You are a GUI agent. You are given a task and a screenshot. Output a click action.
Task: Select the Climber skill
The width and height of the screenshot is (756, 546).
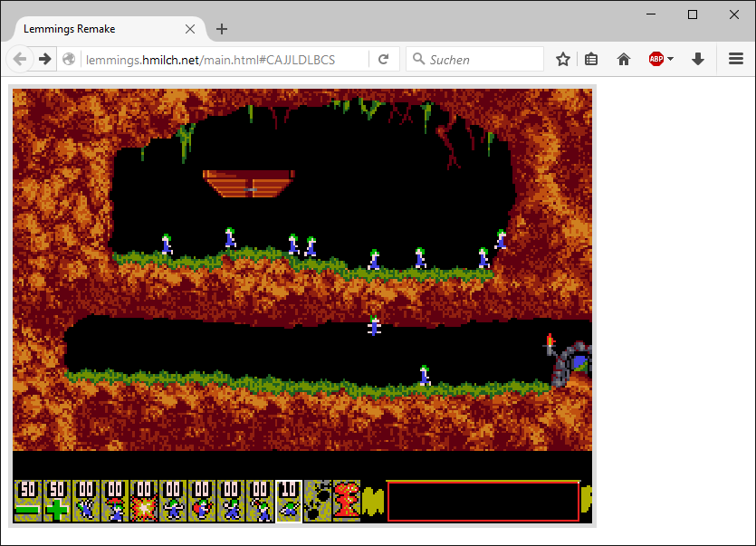(x=86, y=501)
